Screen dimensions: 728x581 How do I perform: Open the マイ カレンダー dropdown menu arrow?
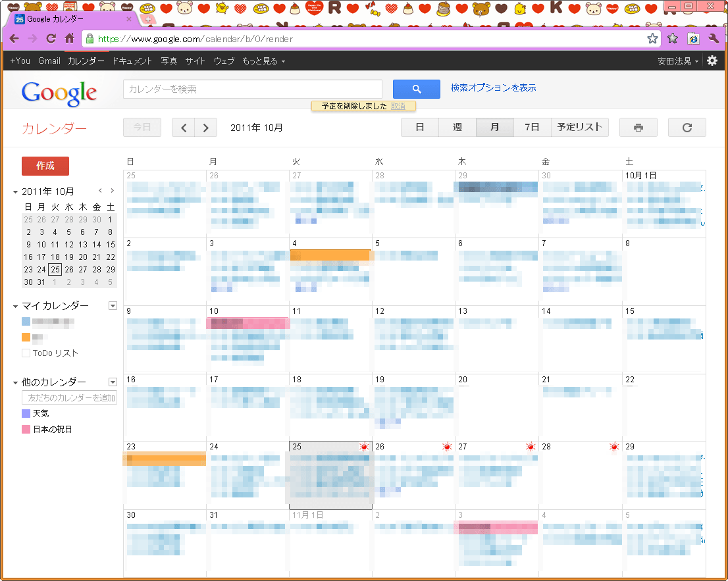click(x=113, y=306)
